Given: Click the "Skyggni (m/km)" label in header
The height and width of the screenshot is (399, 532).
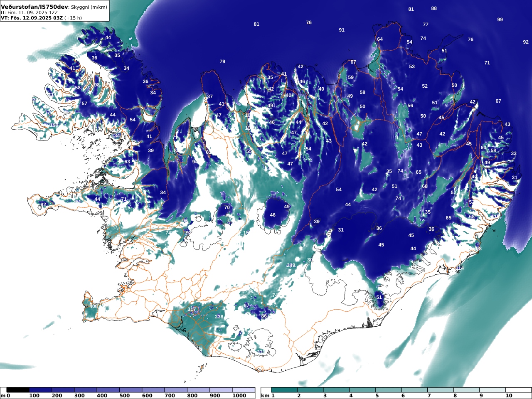Looking at the screenshot, I should click(89, 7).
